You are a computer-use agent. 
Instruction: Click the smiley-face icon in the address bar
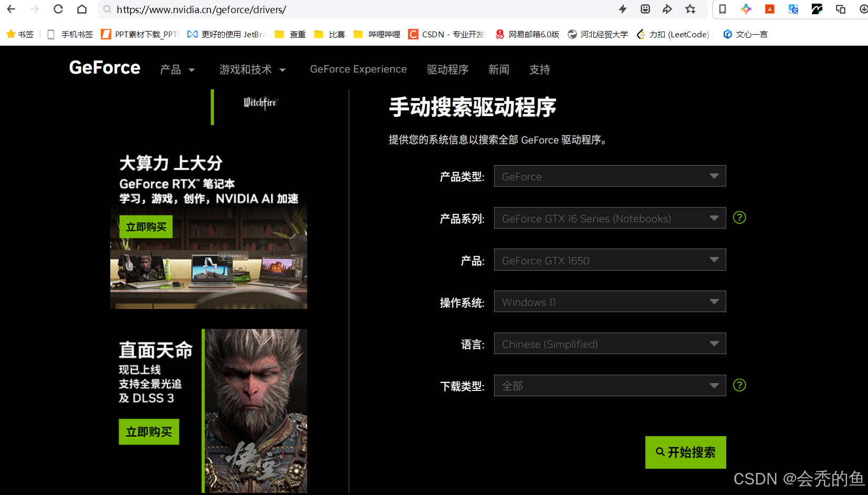pos(645,9)
